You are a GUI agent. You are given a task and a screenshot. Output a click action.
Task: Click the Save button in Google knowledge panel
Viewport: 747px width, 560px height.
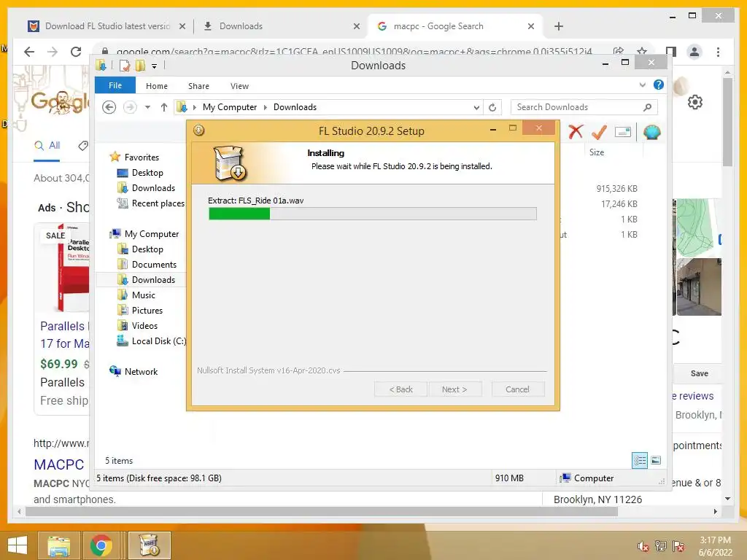tap(699, 374)
